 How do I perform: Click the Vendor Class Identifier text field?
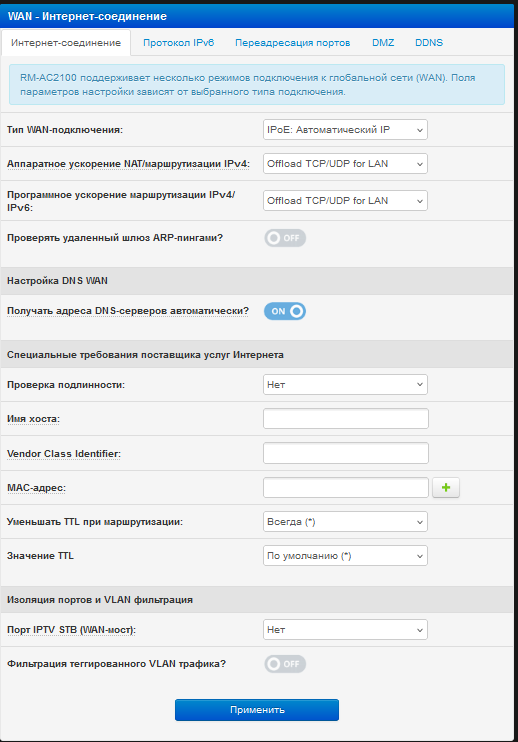tap(346, 453)
